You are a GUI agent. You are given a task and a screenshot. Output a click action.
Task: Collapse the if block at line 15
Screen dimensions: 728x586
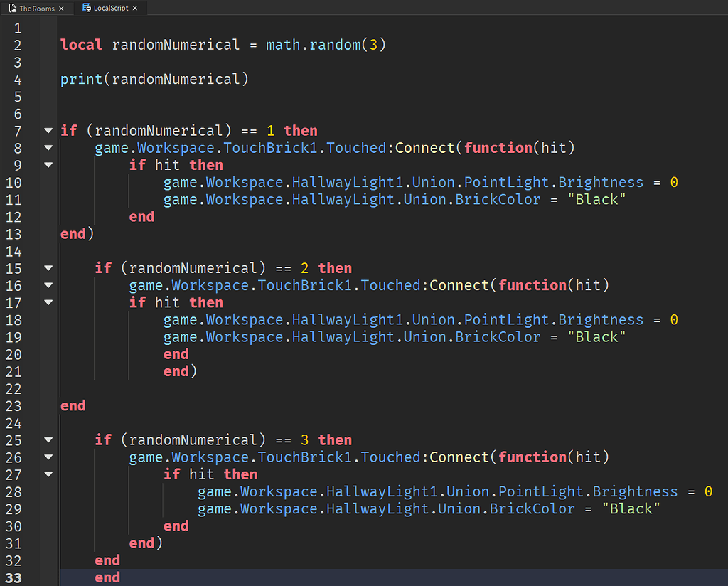click(48, 268)
